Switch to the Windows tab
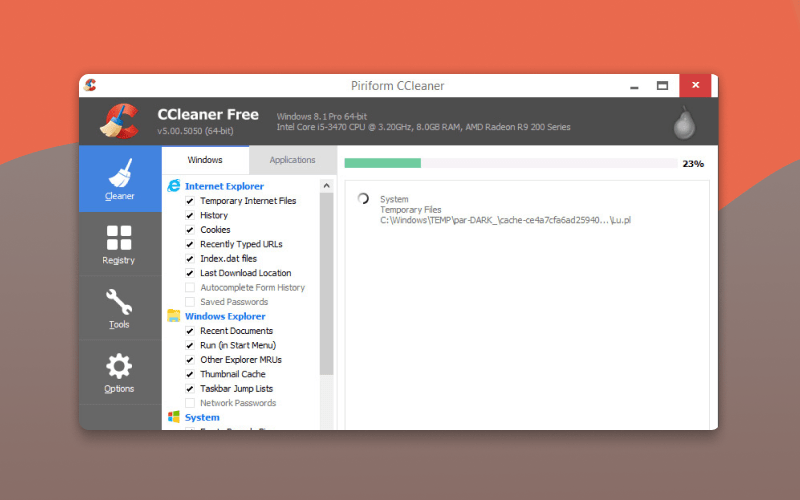The height and width of the screenshot is (500, 800). (x=205, y=160)
